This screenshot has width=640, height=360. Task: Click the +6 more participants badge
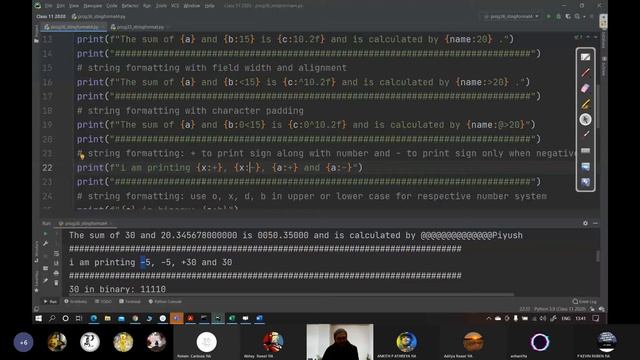coord(23,342)
